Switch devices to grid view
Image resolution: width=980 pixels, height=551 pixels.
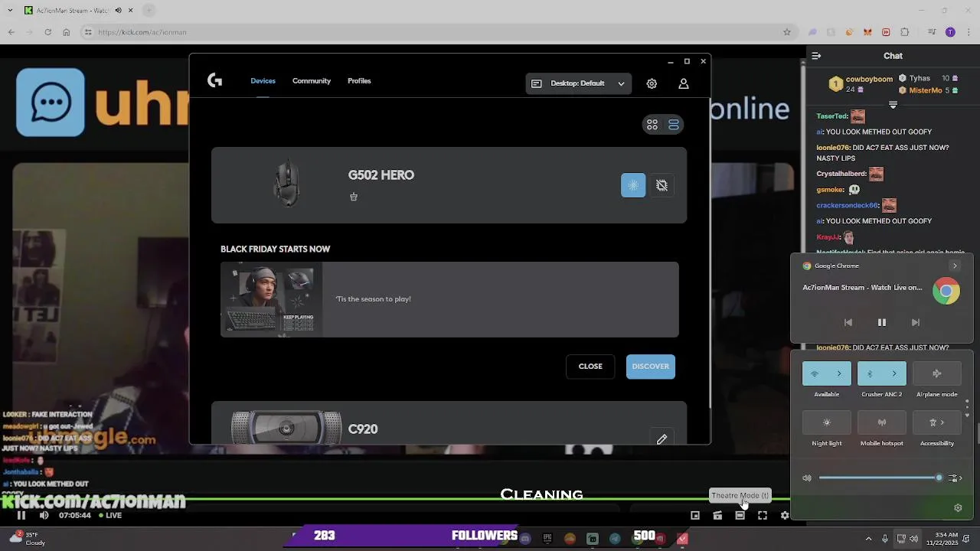pos(652,125)
